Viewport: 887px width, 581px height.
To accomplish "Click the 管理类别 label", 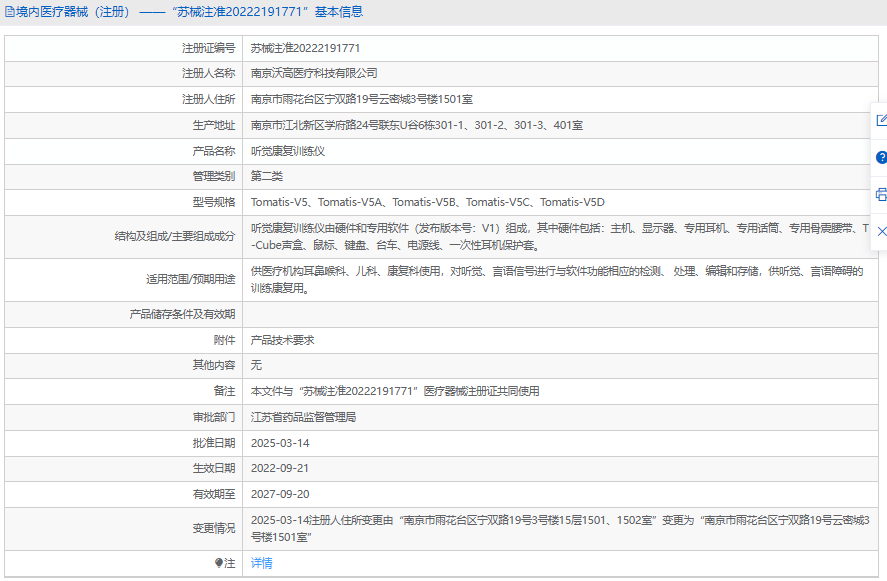I will pyautogui.click(x=214, y=176).
